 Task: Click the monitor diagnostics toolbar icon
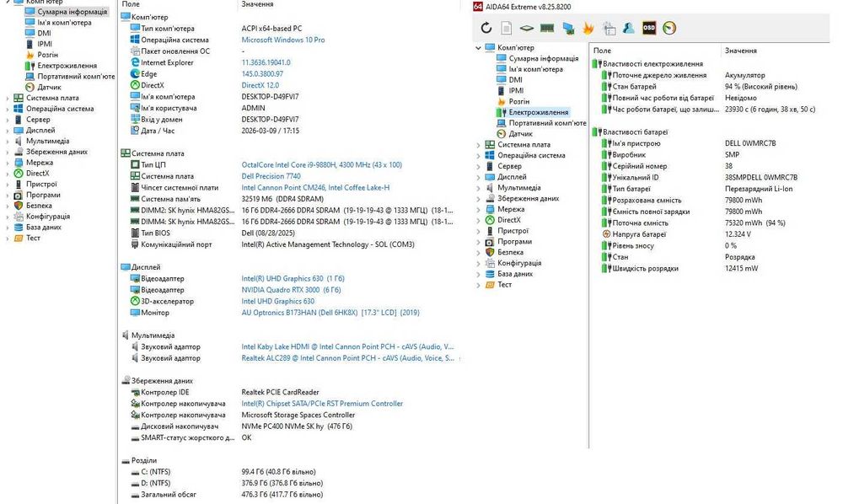(x=567, y=28)
